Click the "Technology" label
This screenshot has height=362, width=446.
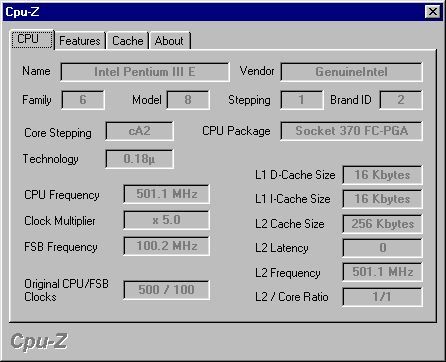pyautogui.click(x=50, y=159)
